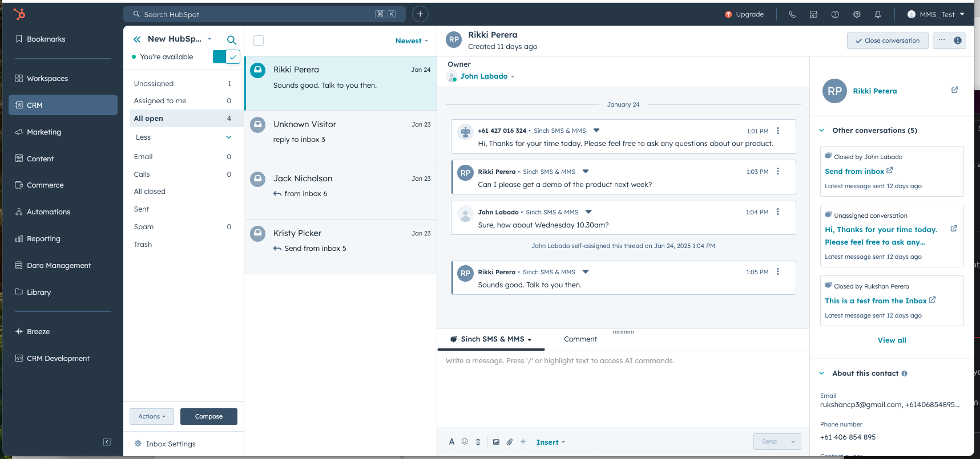
Task: Grab the composer resize handle dots
Action: (x=623, y=332)
